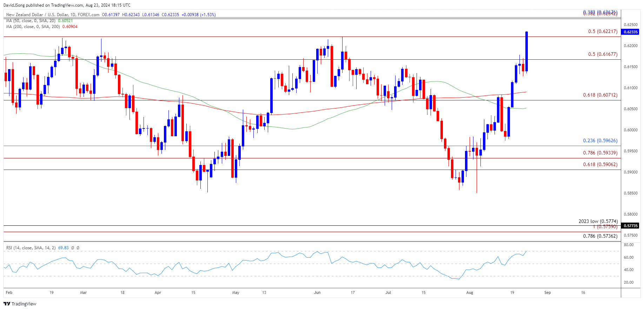Click the Mar label on time axis
The width and height of the screenshot is (644, 310).
pos(83,293)
